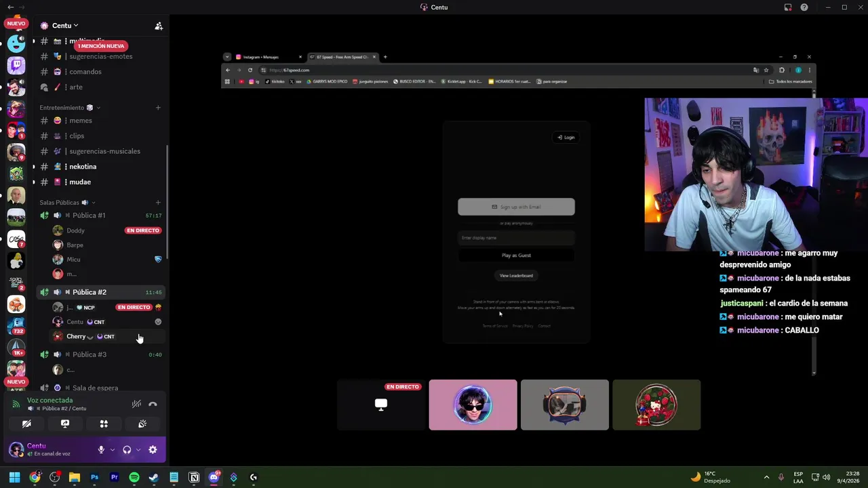Viewport: 868px width, 488px height.
Task: Click the top NUEVO unread pill
Action: pyautogui.click(x=16, y=23)
